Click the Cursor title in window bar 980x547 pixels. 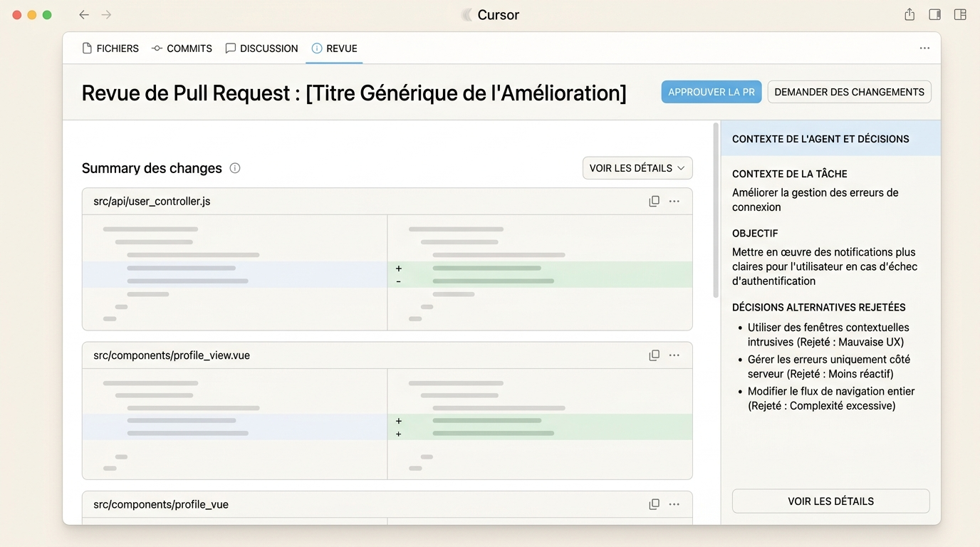click(x=498, y=15)
